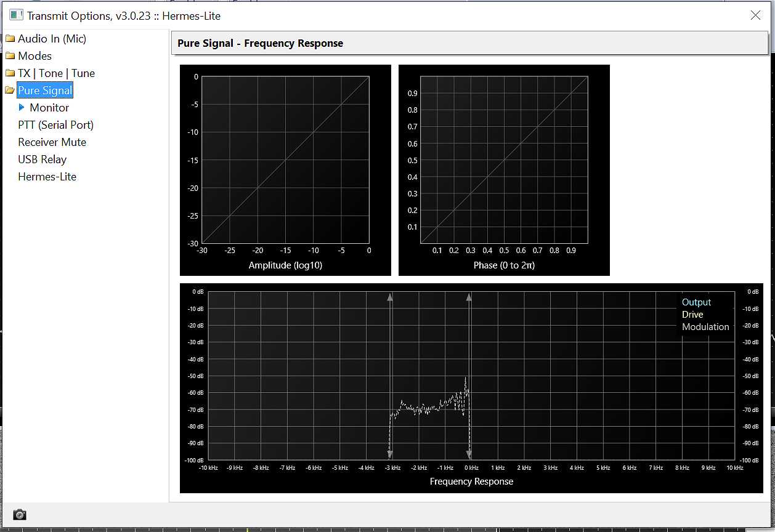
Task: Close the Transmit Options window
Action: pos(755,15)
